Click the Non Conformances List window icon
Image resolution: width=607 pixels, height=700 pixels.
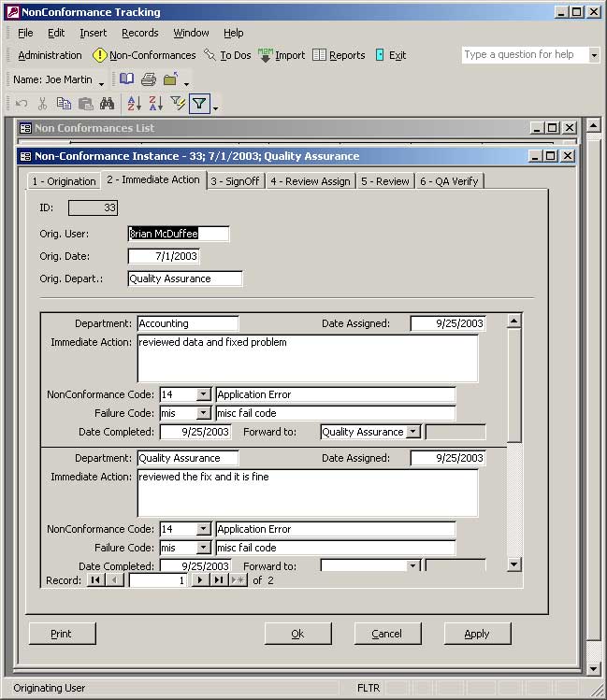(25, 129)
